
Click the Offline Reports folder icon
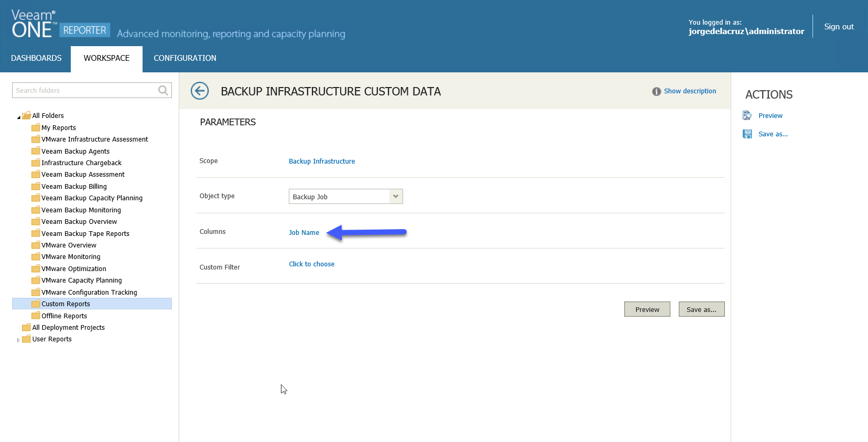(36, 316)
